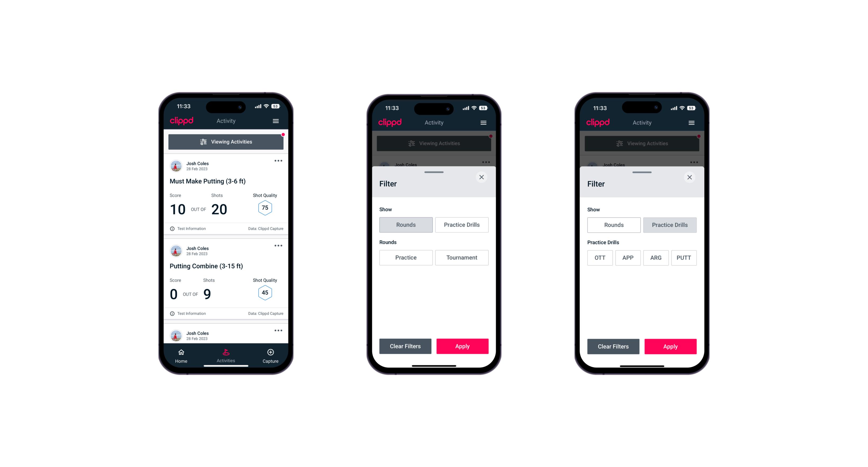Select the APP practice drill filter
The image size is (868, 467).
point(628,257)
